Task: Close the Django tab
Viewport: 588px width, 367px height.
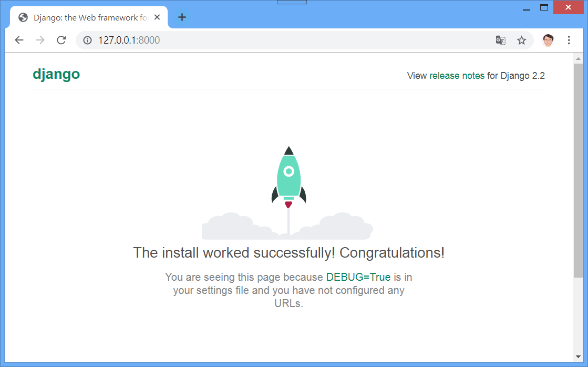Action: coord(157,17)
